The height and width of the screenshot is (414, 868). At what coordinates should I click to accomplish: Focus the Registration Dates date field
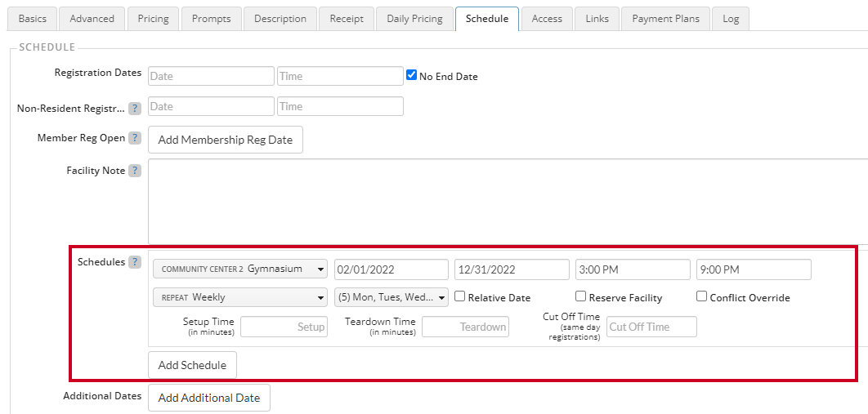click(211, 76)
